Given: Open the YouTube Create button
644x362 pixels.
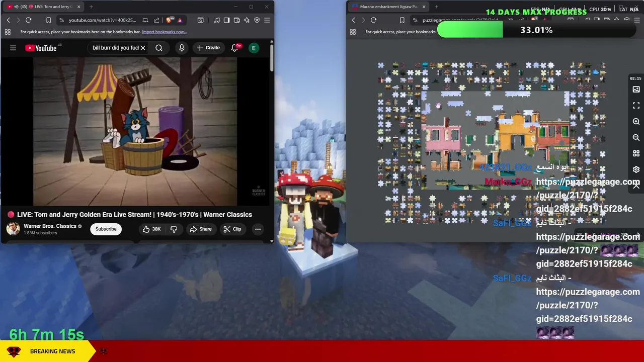Looking at the screenshot, I should coord(208,48).
